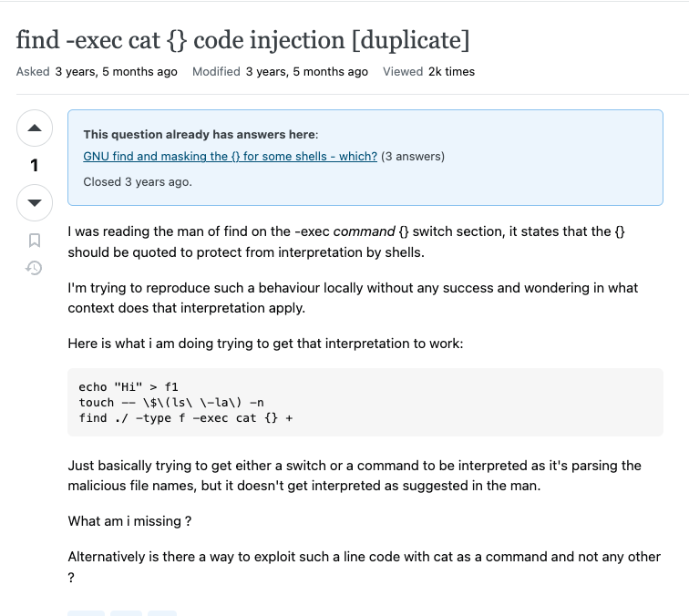Click the 'Closed 3 years ago.' text
Screen dimensions: 689x616
(x=138, y=181)
